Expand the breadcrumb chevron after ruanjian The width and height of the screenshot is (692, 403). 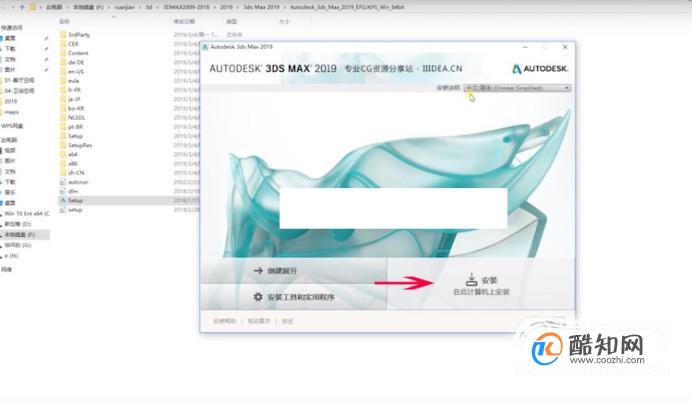tap(140, 8)
